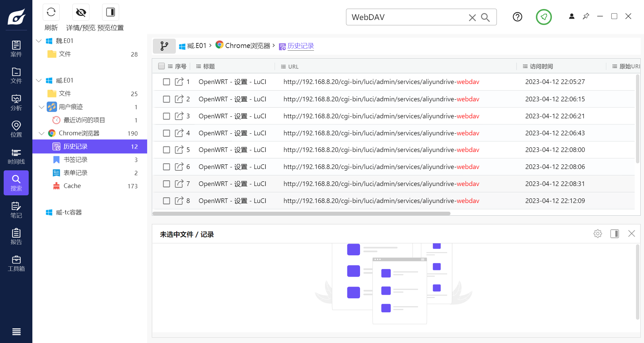Open the export icon for row 4
644x343 pixels.
pos(179,133)
